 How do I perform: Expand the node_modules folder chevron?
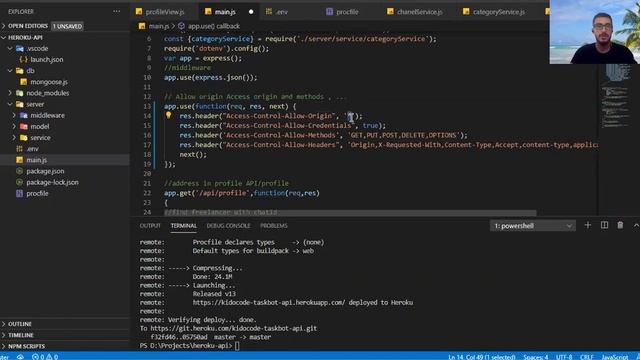(x=10, y=93)
